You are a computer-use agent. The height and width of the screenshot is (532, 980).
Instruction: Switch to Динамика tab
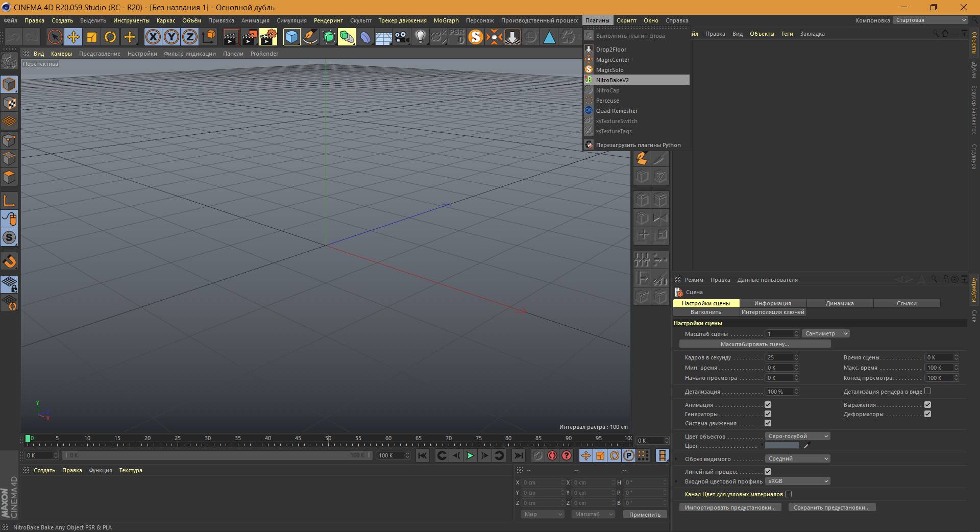[x=840, y=303]
